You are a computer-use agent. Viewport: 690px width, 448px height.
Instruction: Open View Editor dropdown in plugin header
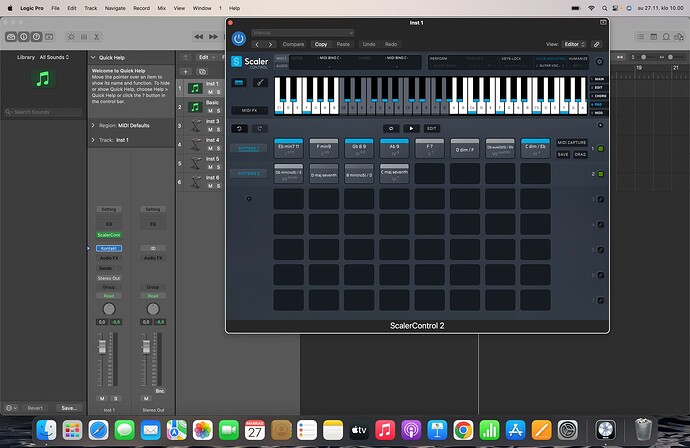pos(575,44)
